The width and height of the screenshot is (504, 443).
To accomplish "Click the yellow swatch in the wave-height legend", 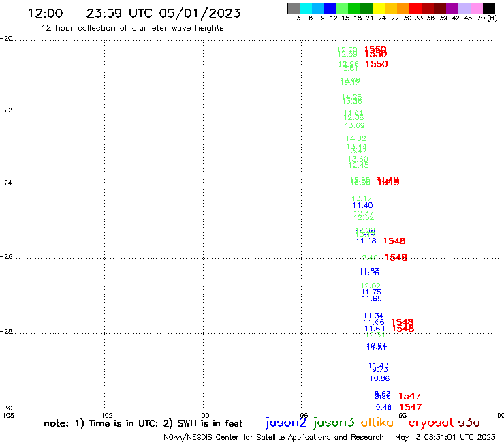I will coord(379,8).
